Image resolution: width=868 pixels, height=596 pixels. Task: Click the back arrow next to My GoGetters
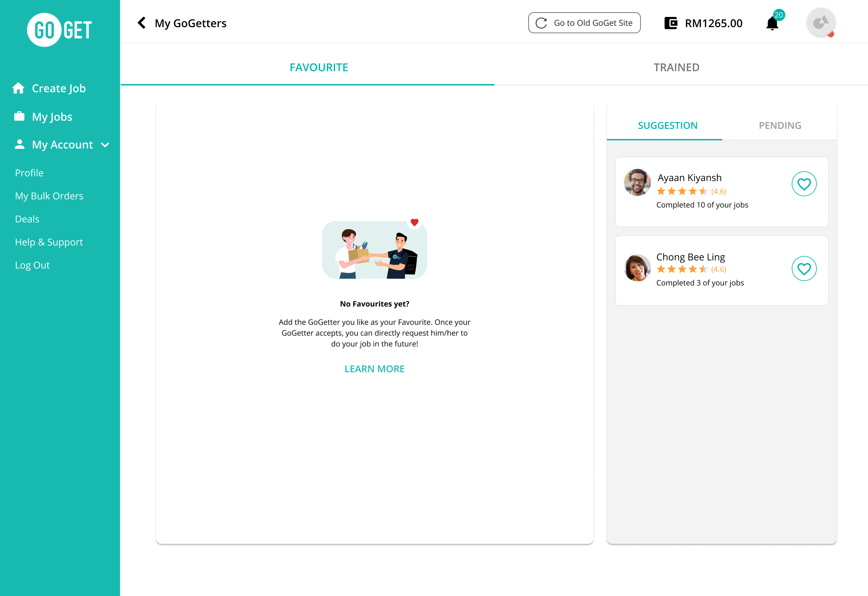click(141, 23)
